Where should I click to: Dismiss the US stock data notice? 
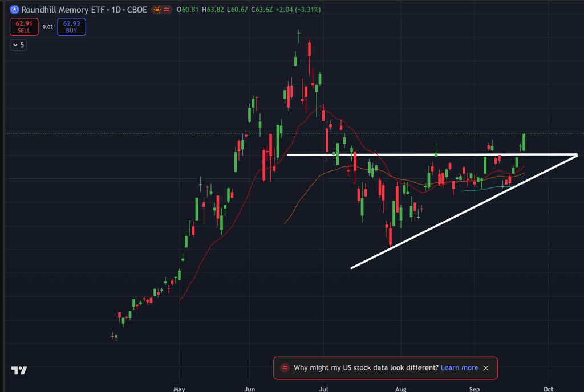tap(486, 368)
